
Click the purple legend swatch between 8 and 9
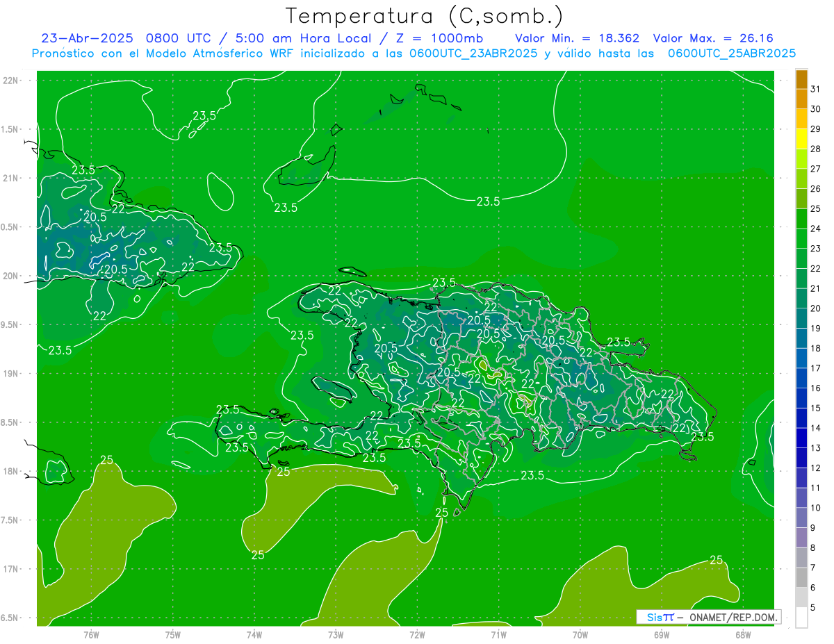coord(801,538)
